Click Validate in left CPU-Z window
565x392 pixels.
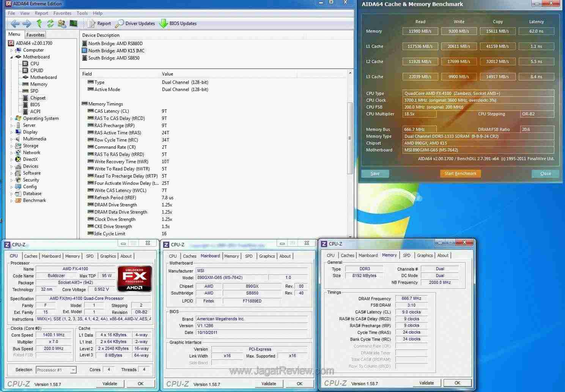(110, 384)
